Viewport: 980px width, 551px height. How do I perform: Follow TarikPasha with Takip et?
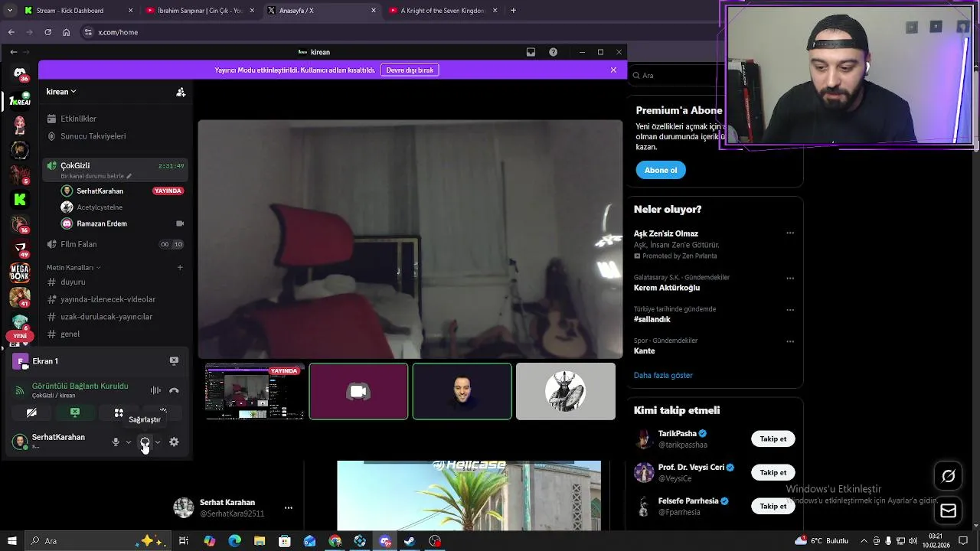click(x=773, y=439)
